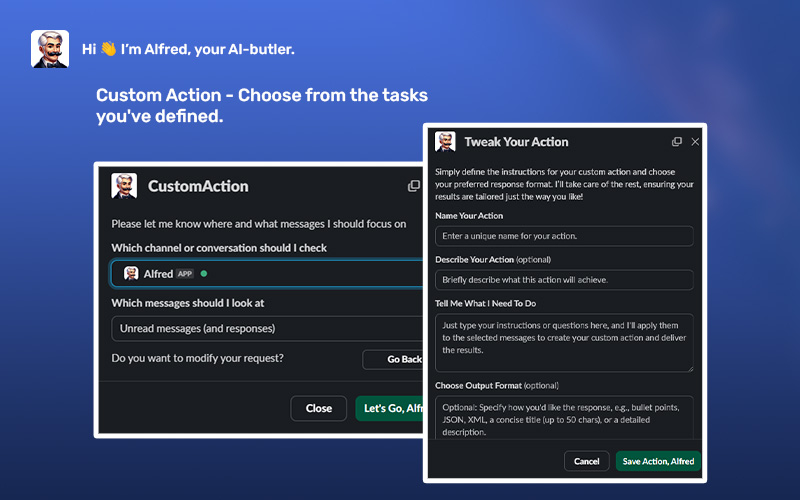The height and width of the screenshot is (500, 800).
Task: Click the Describe Your Action input field
Action: 564,280
